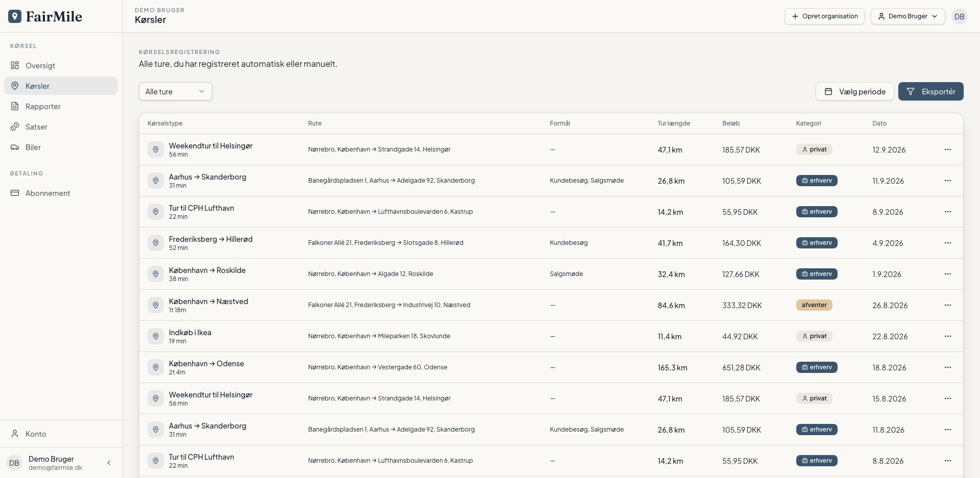Screen dimensions: 980x478
Task: Click location pin icon of København → Odense row
Action: pos(156,367)
